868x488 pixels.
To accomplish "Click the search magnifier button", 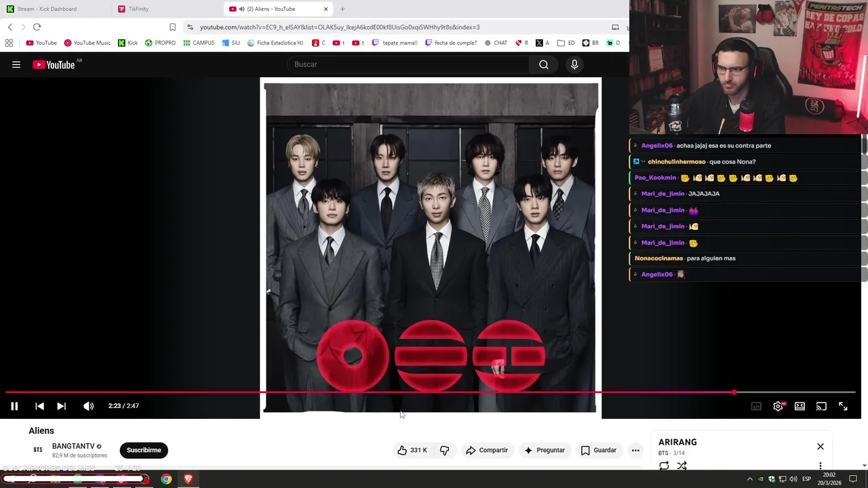I will coord(544,64).
